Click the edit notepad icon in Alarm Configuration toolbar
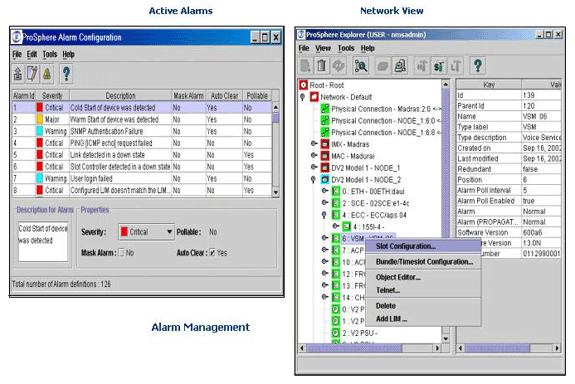The image size is (575, 384). coord(32,74)
